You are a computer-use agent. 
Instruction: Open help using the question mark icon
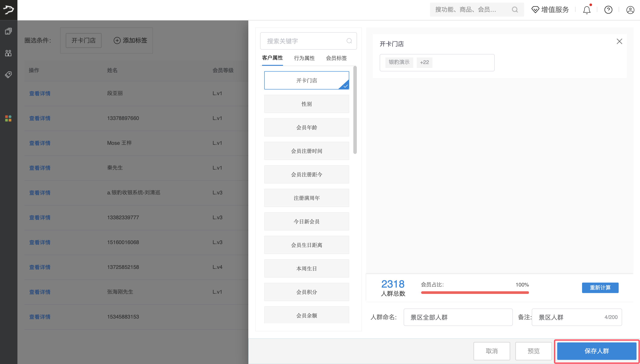point(608,10)
